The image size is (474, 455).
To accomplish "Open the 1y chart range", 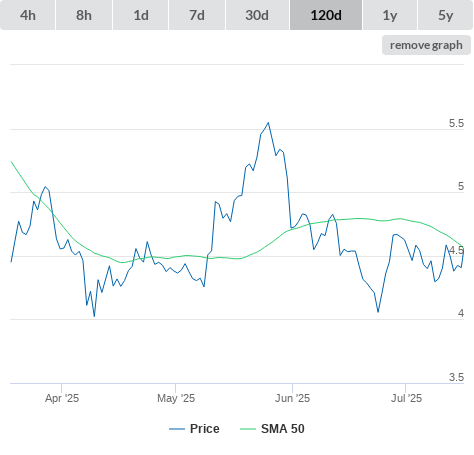I will (x=390, y=15).
